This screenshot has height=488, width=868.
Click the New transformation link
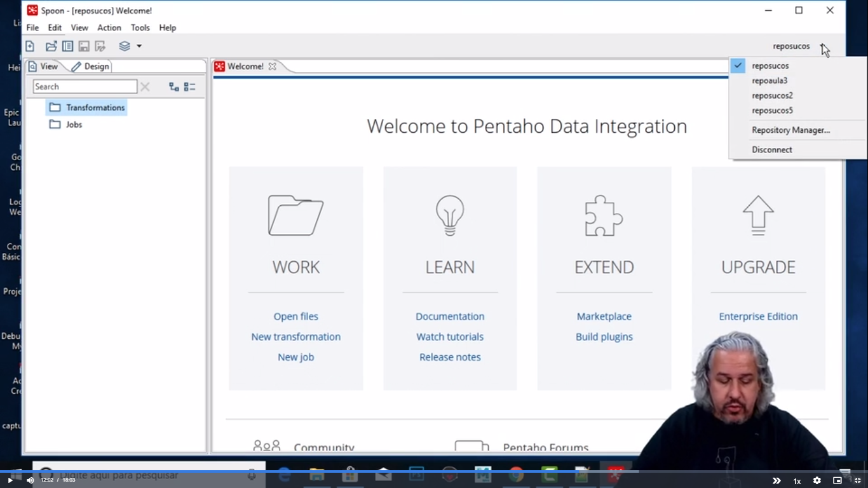(296, 337)
